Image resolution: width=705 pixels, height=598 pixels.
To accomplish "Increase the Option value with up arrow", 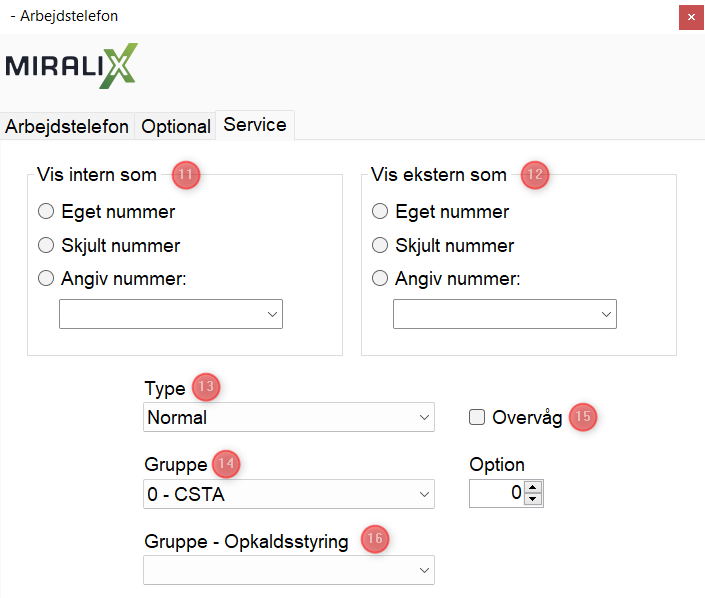I will (x=533, y=487).
